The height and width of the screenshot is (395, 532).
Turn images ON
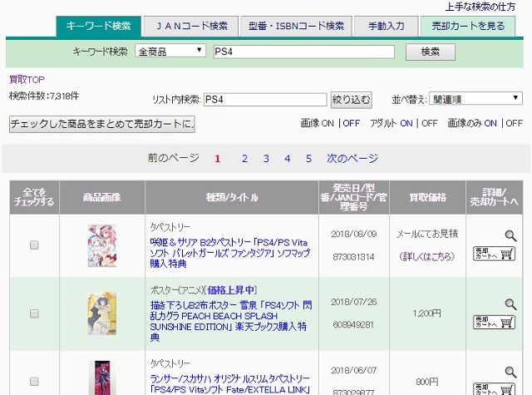328,123
